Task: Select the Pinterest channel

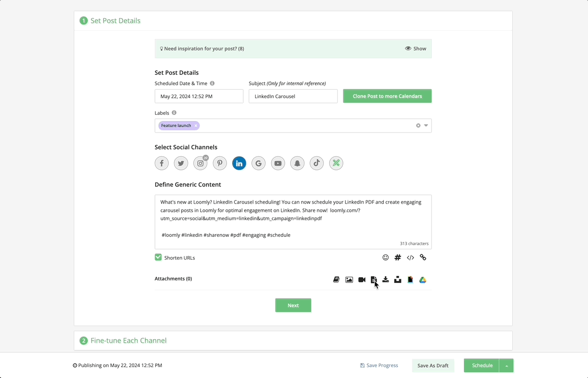Action: coord(220,163)
